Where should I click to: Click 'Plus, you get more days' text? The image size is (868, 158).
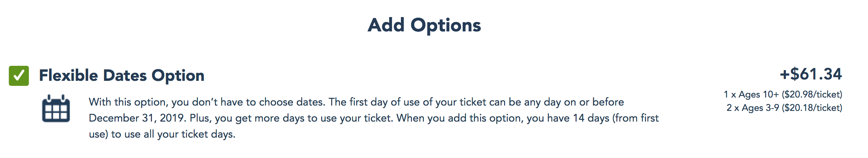[x=246, y=118]
